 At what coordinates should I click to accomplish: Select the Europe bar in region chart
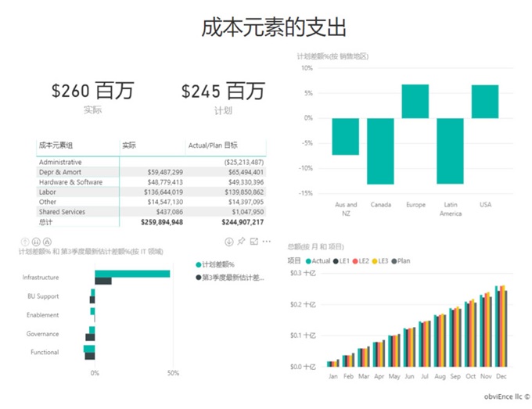[415, 101]
